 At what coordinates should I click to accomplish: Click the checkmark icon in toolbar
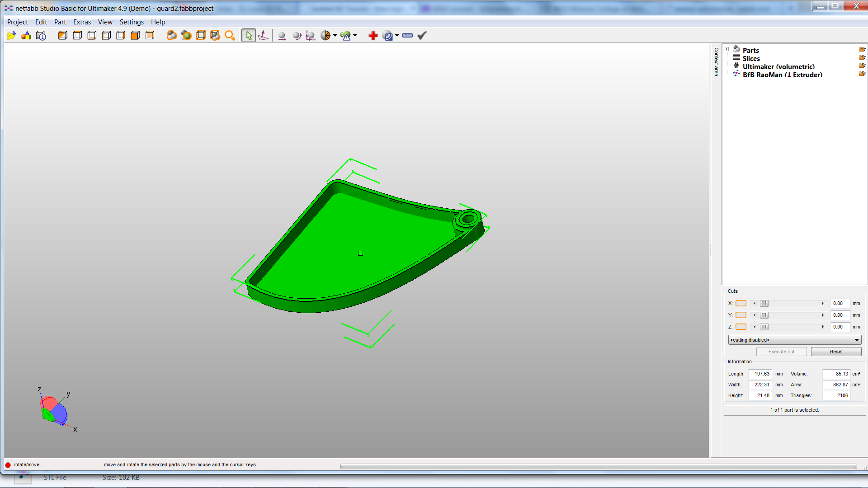click(x=422, y=36)
